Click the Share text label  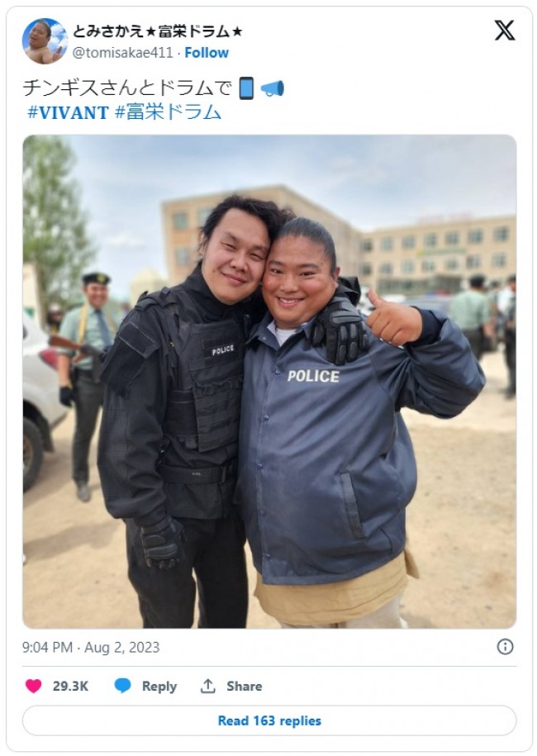pos(244,686)
